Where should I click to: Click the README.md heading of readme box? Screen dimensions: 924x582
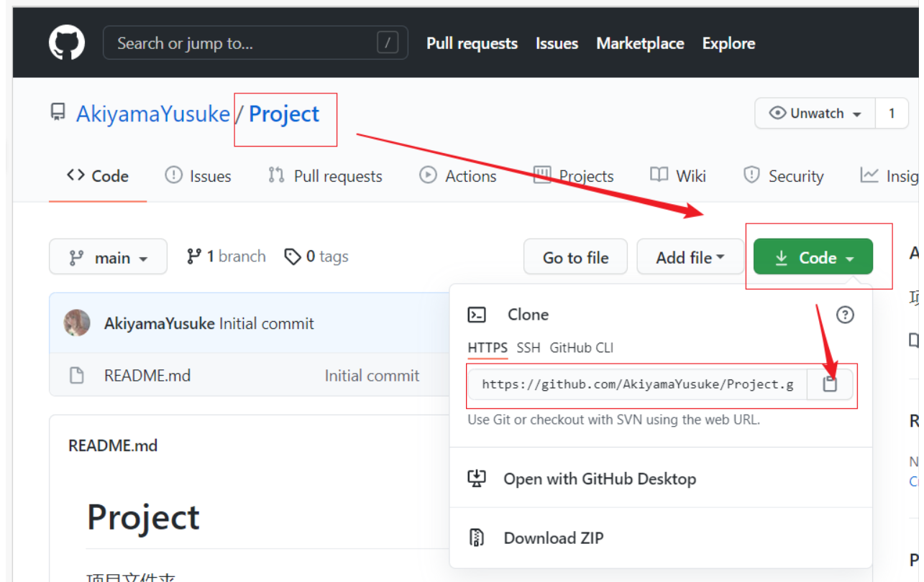pos(113,445)
